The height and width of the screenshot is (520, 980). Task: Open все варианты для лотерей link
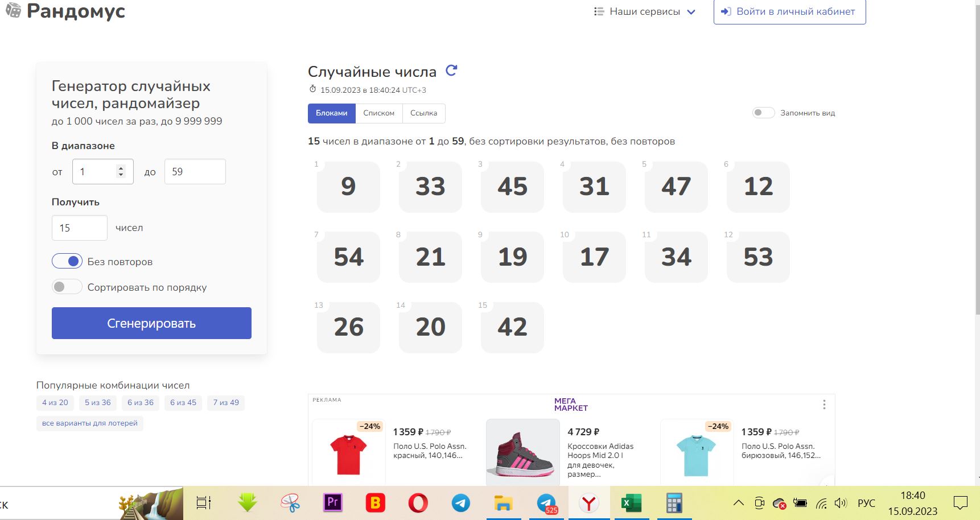90,423
